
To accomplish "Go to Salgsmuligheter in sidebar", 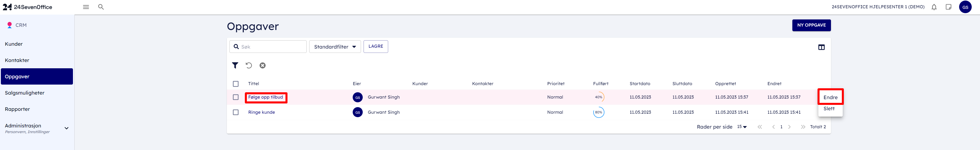I will point(25,93).
